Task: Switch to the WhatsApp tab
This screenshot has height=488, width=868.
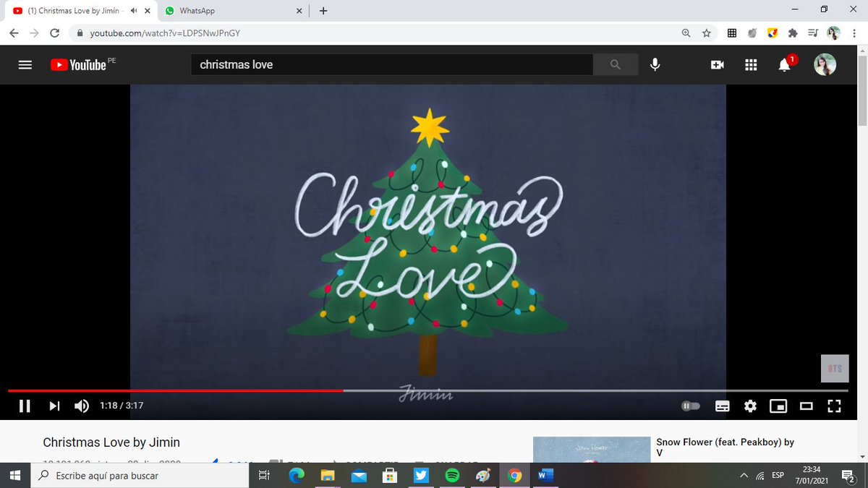Action: [x=233, y=11]
